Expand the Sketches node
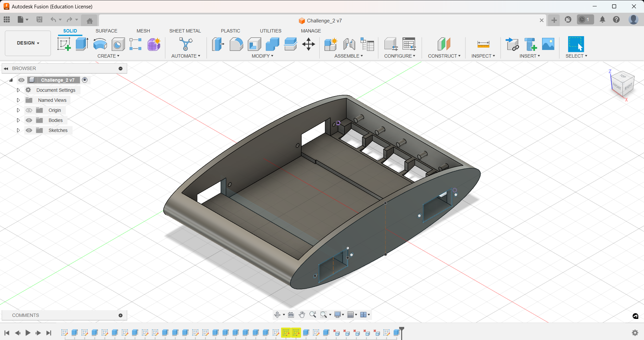Screen dimensions: 644x340 pos(18,130)
